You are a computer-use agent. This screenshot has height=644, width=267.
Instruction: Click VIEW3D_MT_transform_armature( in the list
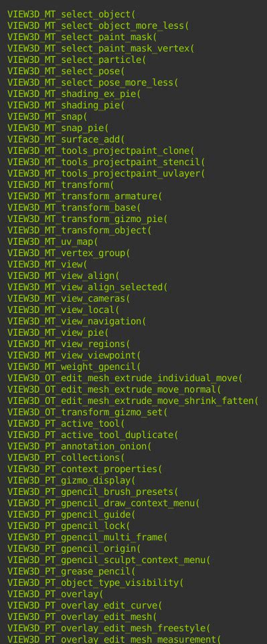tap(84, 196)
